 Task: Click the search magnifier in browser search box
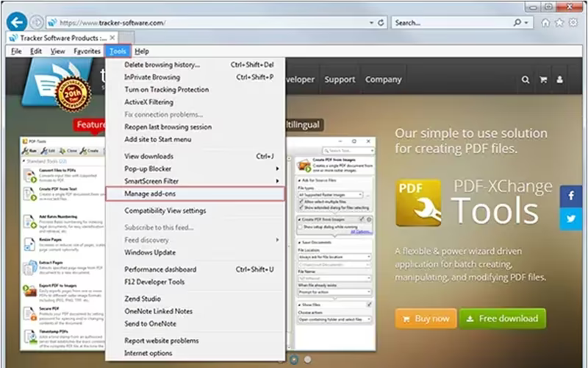click(517, 23)
